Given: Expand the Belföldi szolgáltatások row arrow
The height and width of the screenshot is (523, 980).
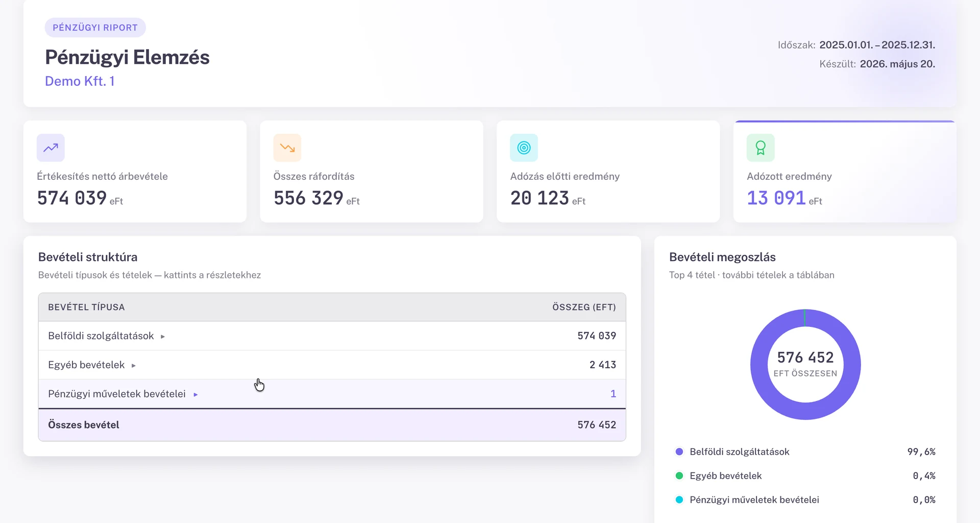Looking at the screenshot, I should click(163, 337).
